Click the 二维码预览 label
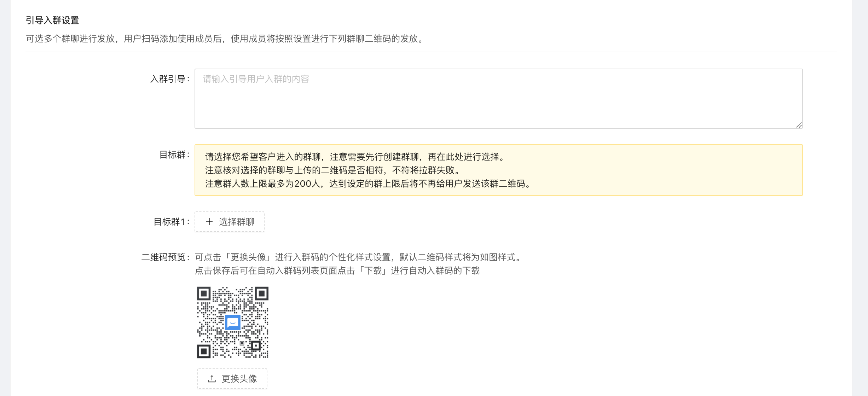The image size is (868, 396). [166, 257]
